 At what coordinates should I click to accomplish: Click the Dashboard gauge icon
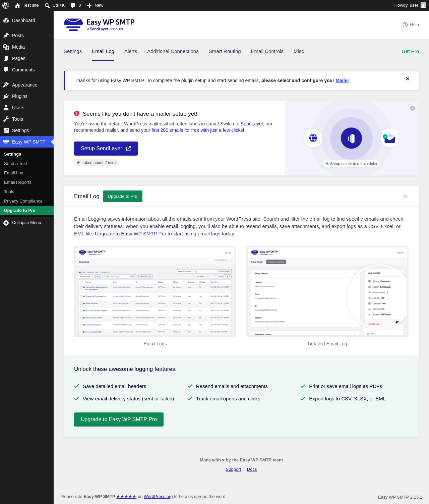6,20
